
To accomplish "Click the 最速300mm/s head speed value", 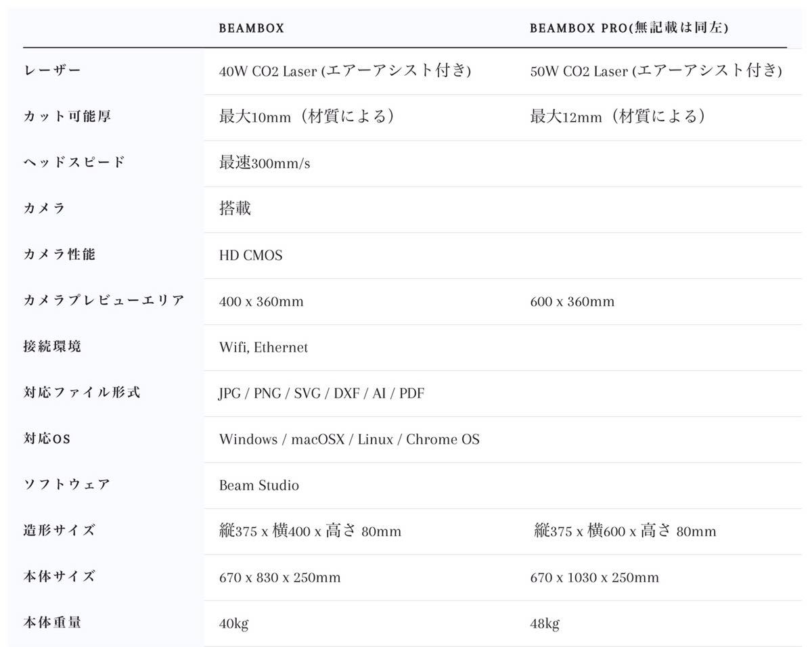I will click(x=265, y=163).
